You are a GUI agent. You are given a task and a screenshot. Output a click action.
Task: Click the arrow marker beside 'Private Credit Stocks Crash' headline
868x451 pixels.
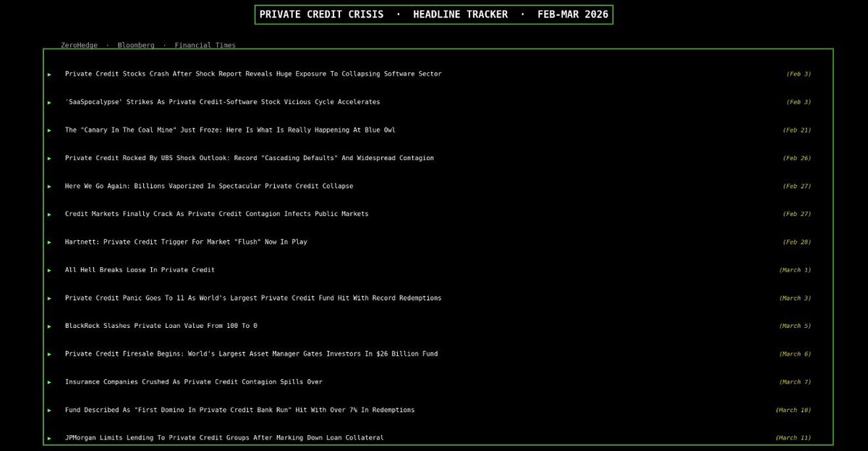[49, 75]
